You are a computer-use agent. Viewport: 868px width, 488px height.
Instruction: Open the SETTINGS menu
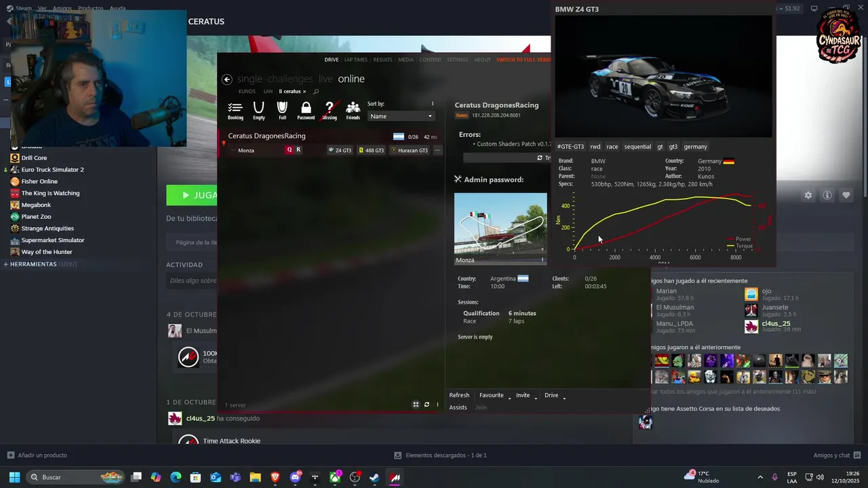point(458,60)
